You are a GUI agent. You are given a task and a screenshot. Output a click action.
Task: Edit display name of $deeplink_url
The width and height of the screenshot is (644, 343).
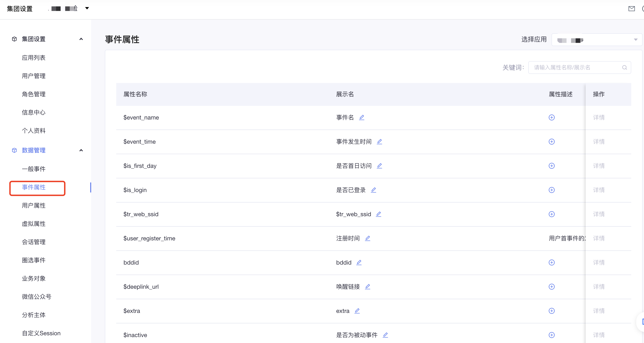tap(367, 287)
